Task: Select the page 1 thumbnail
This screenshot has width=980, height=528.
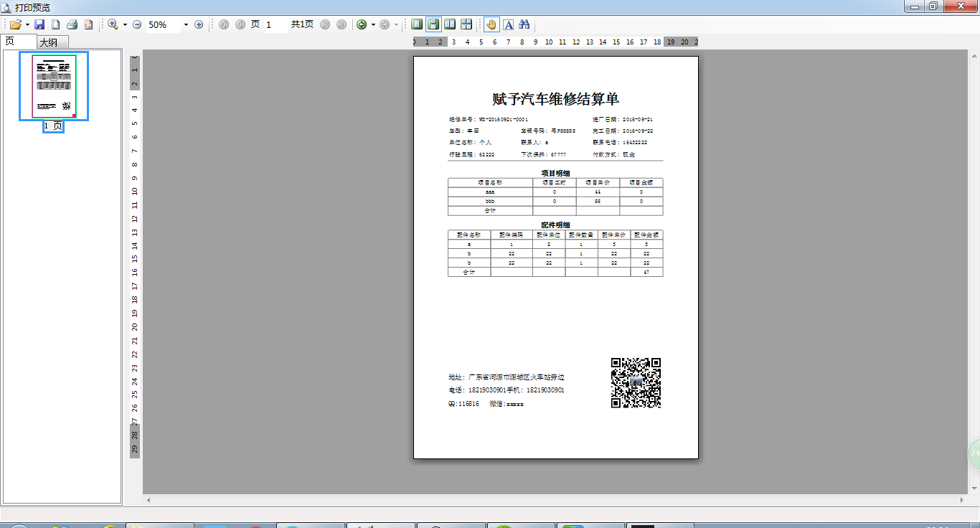Action: 54,86
